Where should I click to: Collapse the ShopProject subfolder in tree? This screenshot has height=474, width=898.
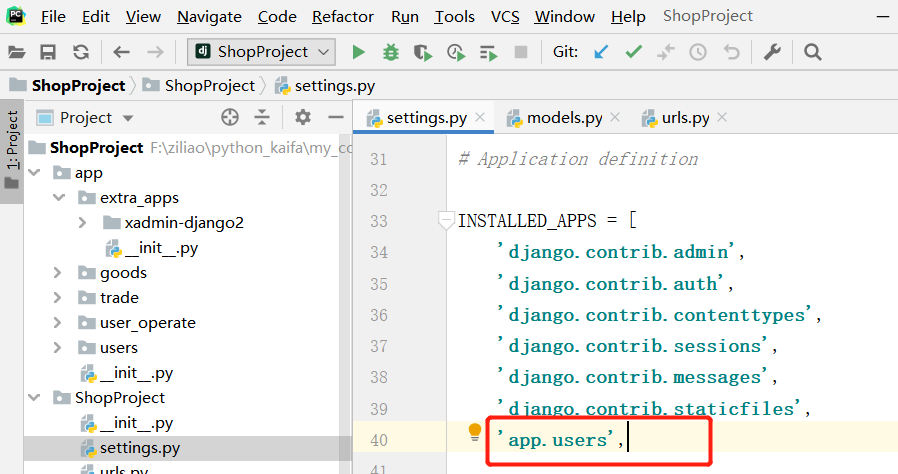[34, 397]
